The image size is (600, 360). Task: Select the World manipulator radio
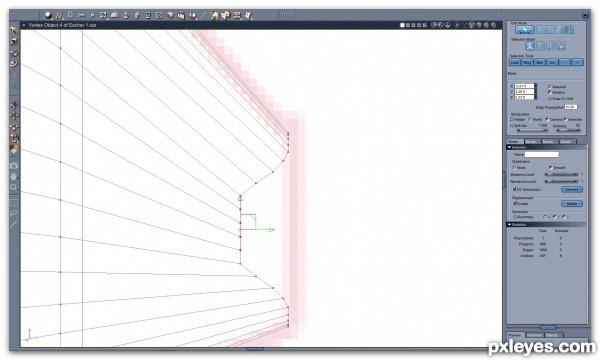530,119
